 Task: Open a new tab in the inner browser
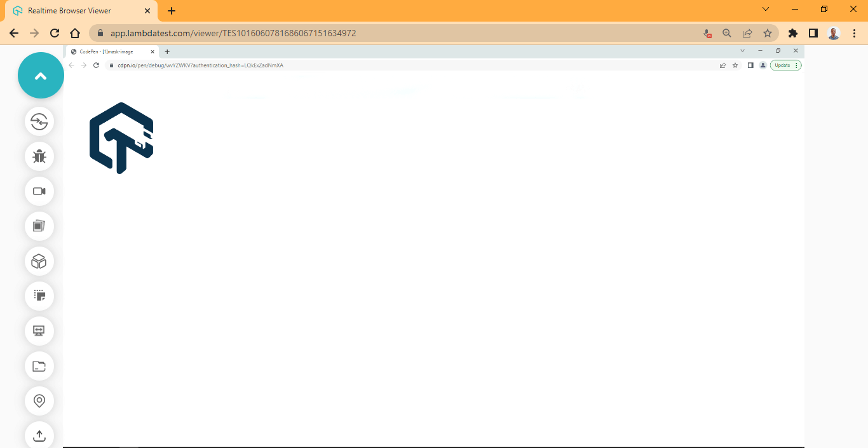tap(167, 51)
